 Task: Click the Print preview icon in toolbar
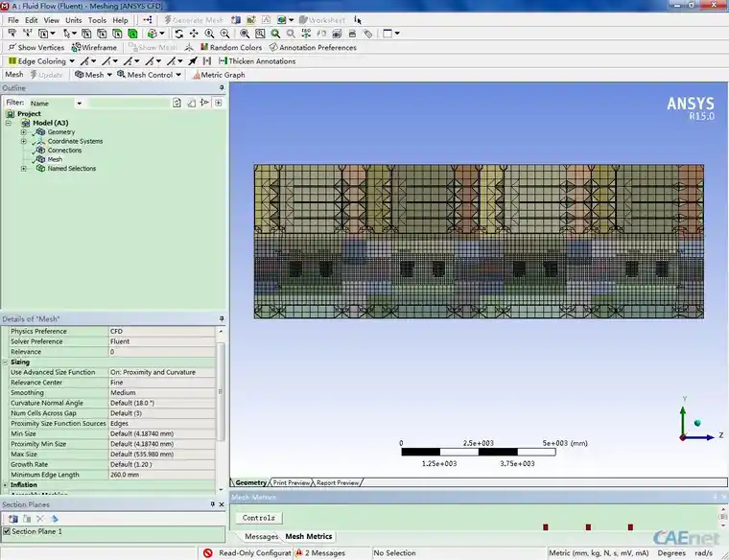[x=352, y=34]
